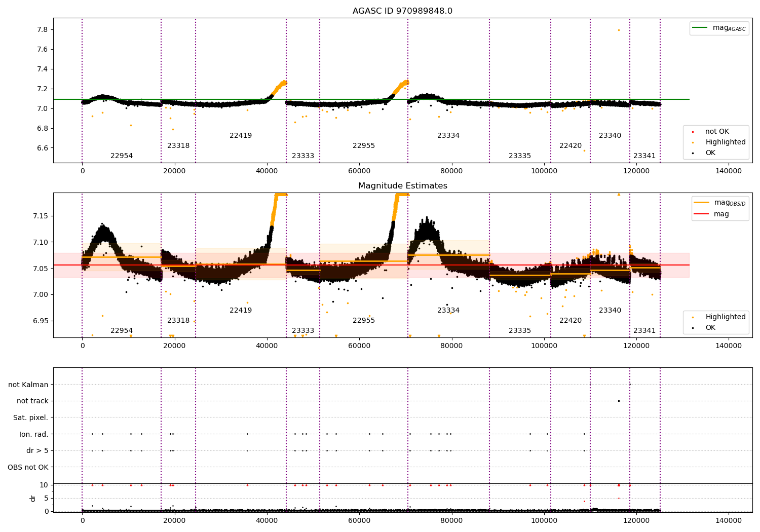Click the 'not Kalman' axis label

click(28, 385)
